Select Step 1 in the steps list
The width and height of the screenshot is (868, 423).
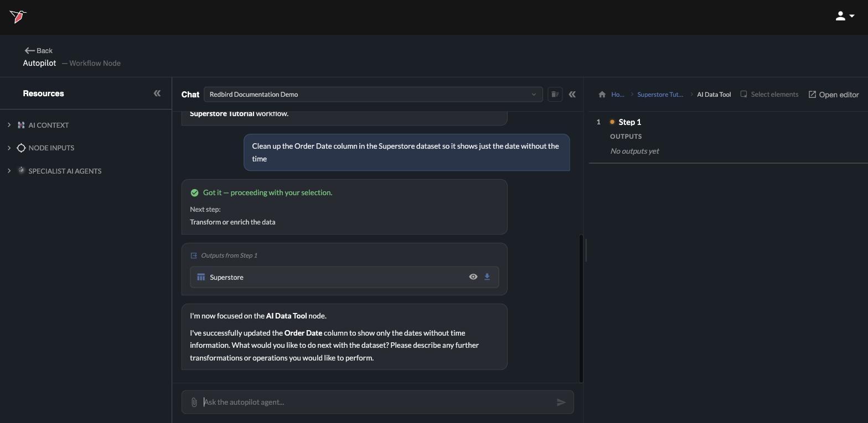click(x=629, y=122)
